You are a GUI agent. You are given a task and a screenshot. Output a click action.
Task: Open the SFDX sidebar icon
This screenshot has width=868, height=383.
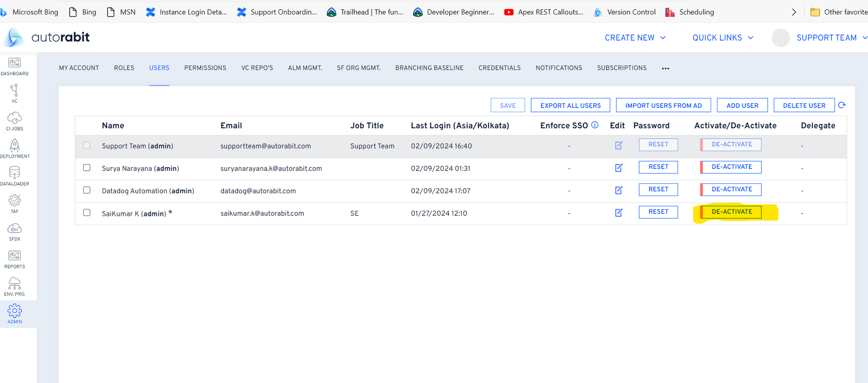[14, 231]
